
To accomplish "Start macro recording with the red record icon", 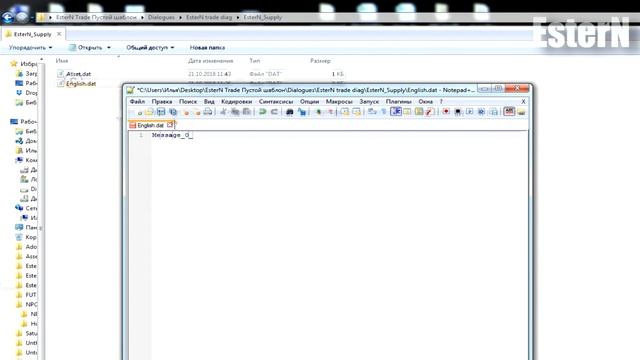I will tap(446, 111).
